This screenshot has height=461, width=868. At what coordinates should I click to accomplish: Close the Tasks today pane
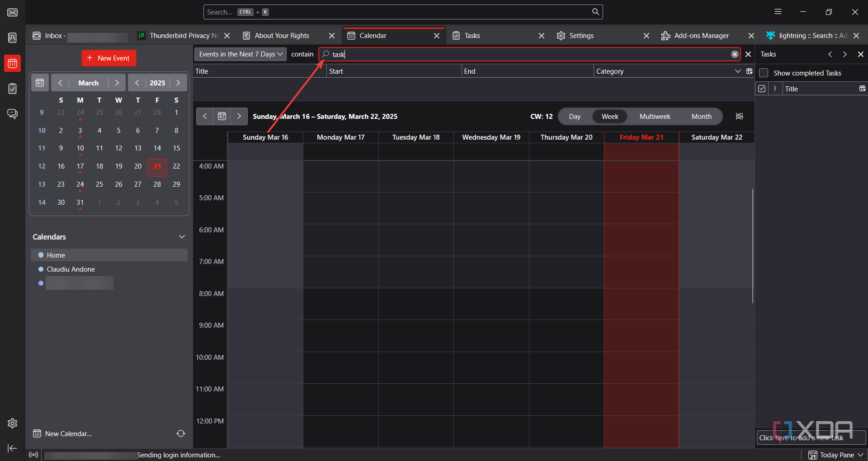coord(861,54)
